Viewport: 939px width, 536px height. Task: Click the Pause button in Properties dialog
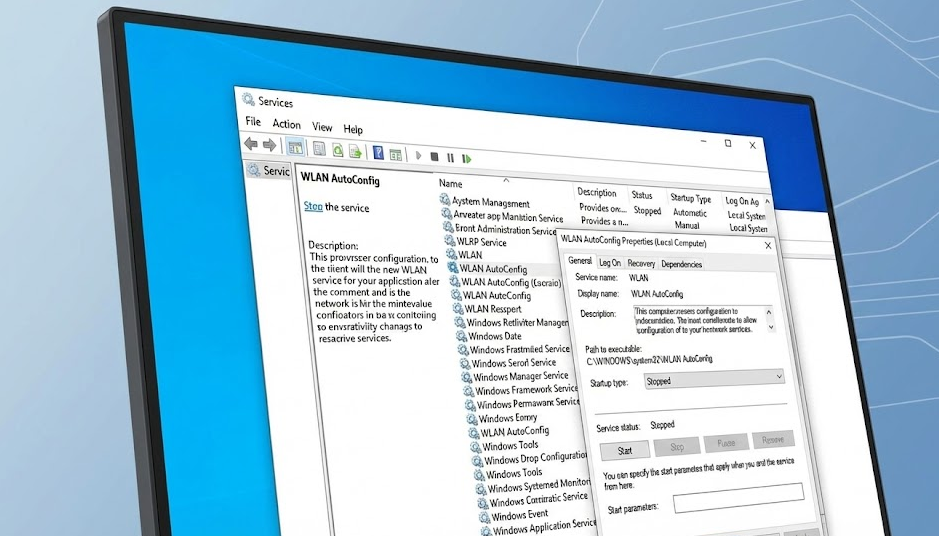pyautogui.click(x=726, y=443)
